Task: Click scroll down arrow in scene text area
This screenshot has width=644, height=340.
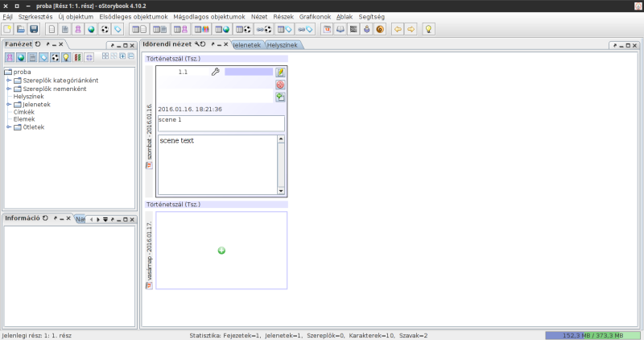Action: click(x=281, y=191)
